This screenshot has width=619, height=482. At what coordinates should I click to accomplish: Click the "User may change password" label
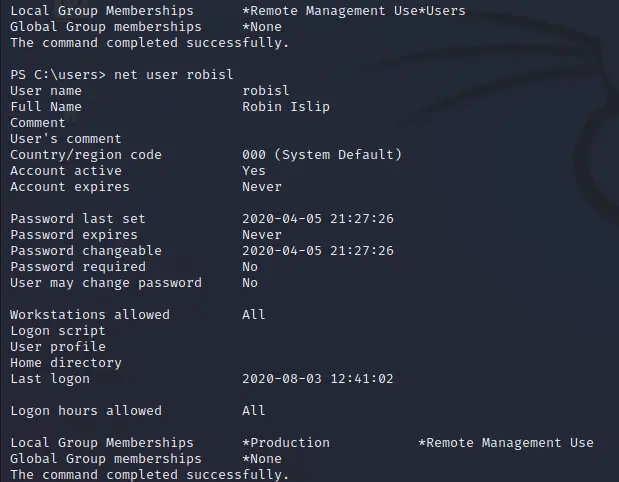click(x=106, y=283)
